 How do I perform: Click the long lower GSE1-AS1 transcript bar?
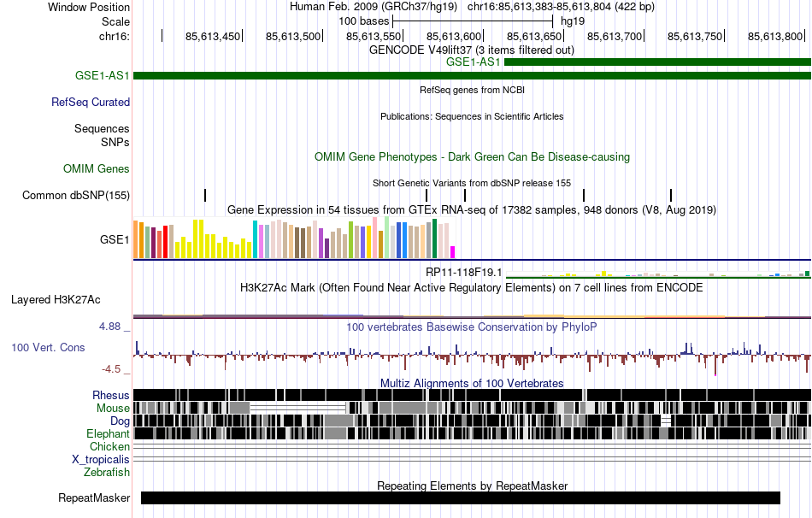click(473, 75)
